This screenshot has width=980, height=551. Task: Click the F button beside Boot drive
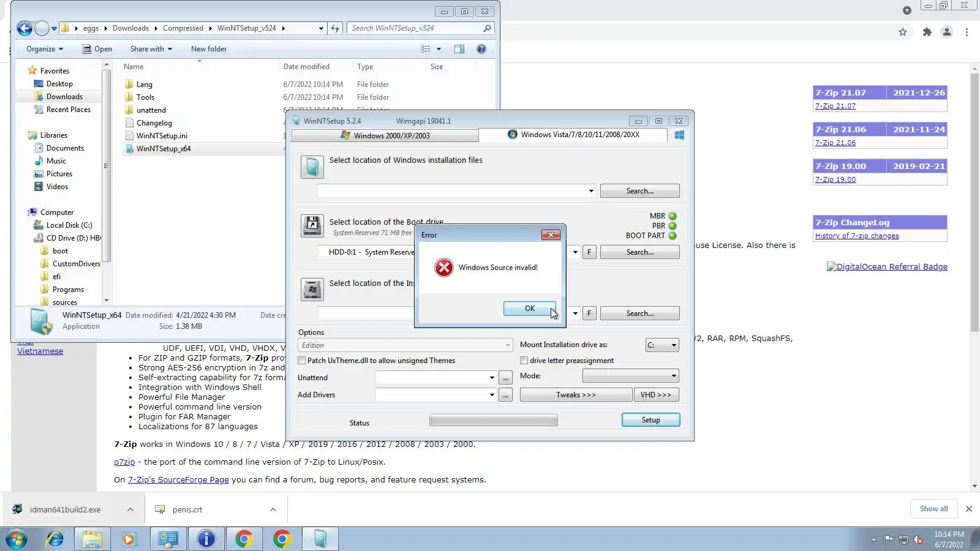589,252
